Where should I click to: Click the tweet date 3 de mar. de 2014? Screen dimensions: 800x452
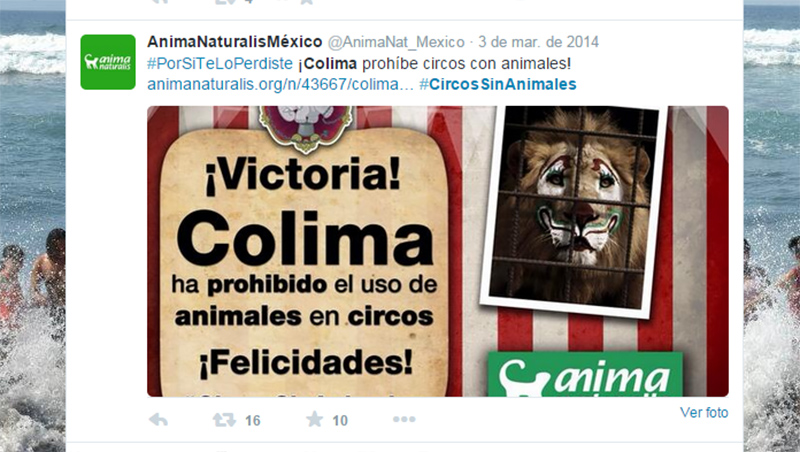pyautogui.click(x=538, y=42)
